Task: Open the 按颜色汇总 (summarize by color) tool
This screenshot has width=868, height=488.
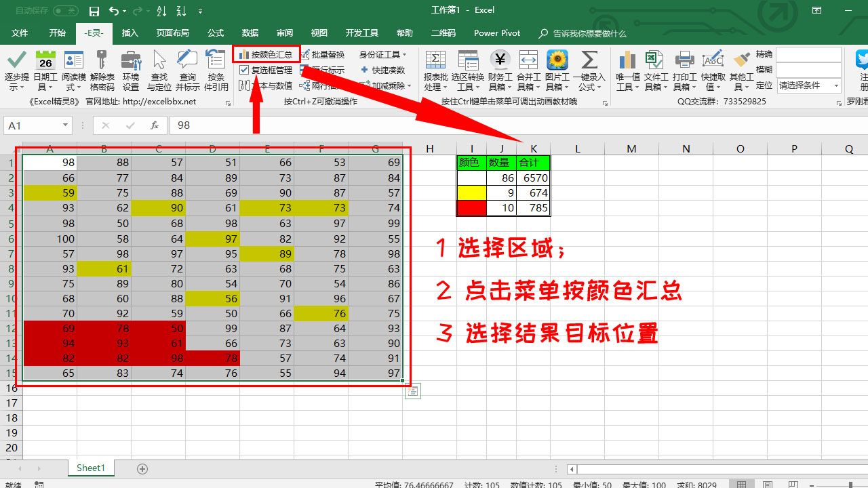Action: [x=266, y=53]
